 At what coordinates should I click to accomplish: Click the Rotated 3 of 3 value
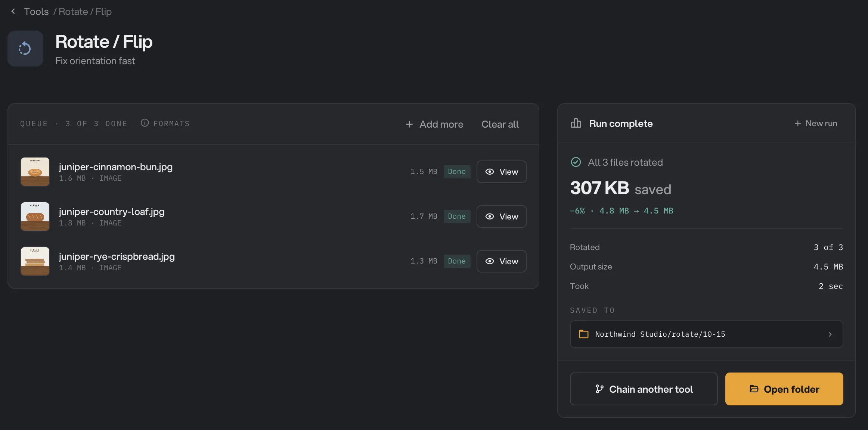pyautogui.click(x=828, y=247)
